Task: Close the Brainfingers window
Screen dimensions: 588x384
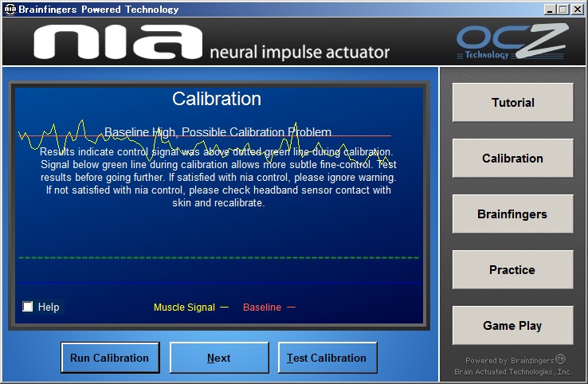Action: click(578, 10)
